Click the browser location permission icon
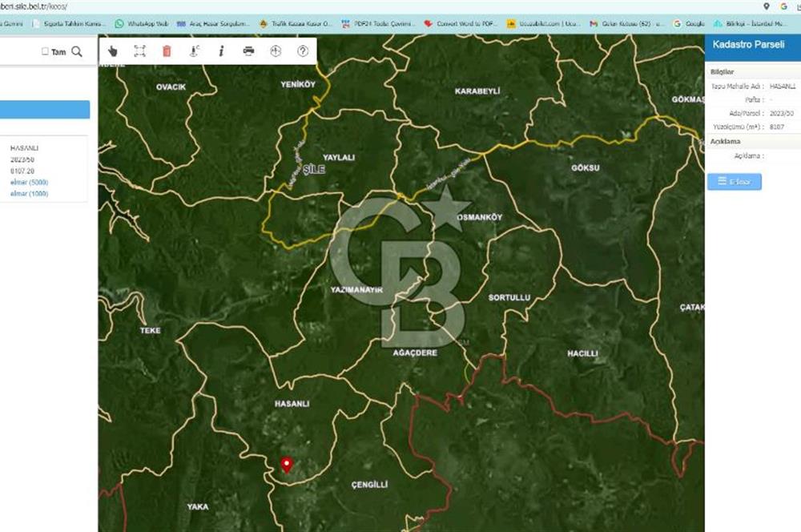This screenshot has width=801, height=532. coord(767,6)
